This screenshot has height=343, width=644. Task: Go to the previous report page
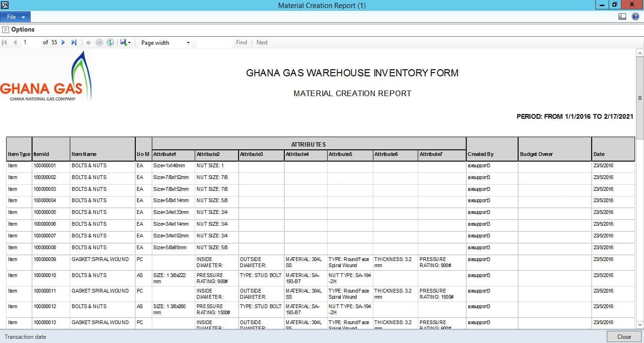pyautogui.click(x=15, y=42)
